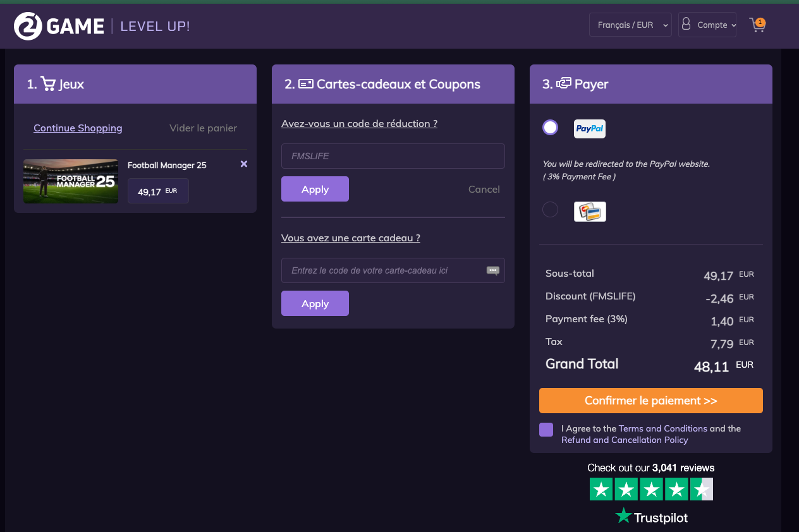The width and height of the screenshot is (799, 532).
Task: Click the 'Check out our 3,041 reviews' text
Action: coord(651,468)
